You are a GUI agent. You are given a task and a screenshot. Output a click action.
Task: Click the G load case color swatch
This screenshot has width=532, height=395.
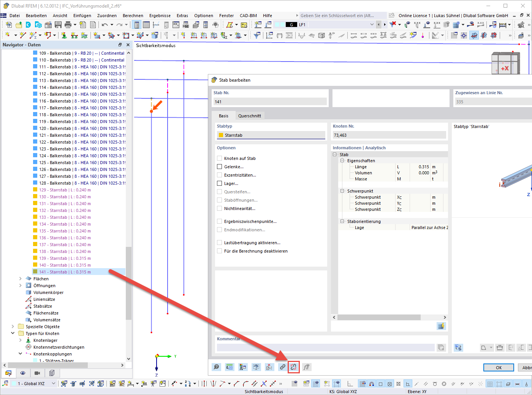click(291, 25)
